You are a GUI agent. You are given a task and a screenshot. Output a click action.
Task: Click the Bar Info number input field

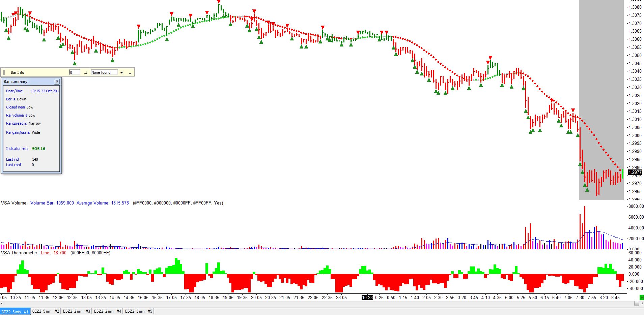(75, 72)
